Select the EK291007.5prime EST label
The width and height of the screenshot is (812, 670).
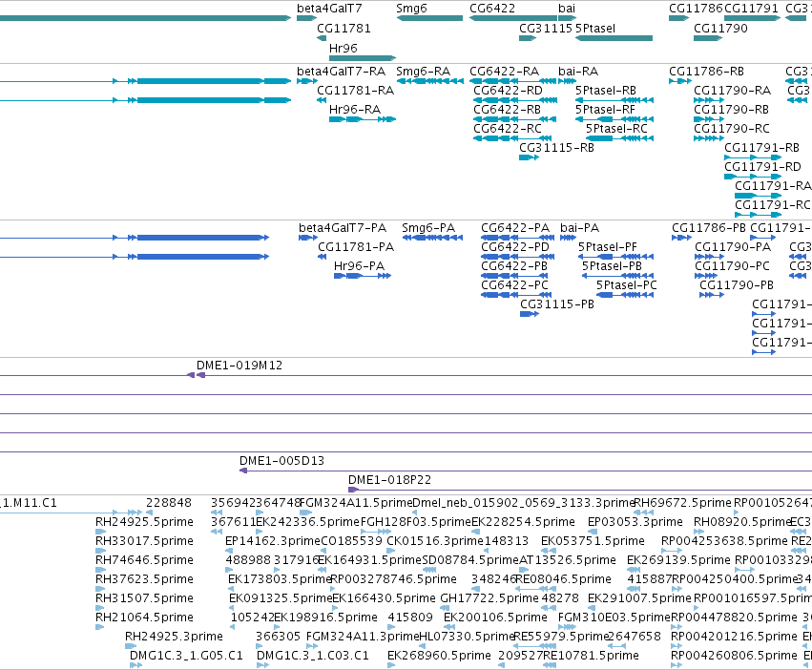pyautogui.click(x=639, y=599)
